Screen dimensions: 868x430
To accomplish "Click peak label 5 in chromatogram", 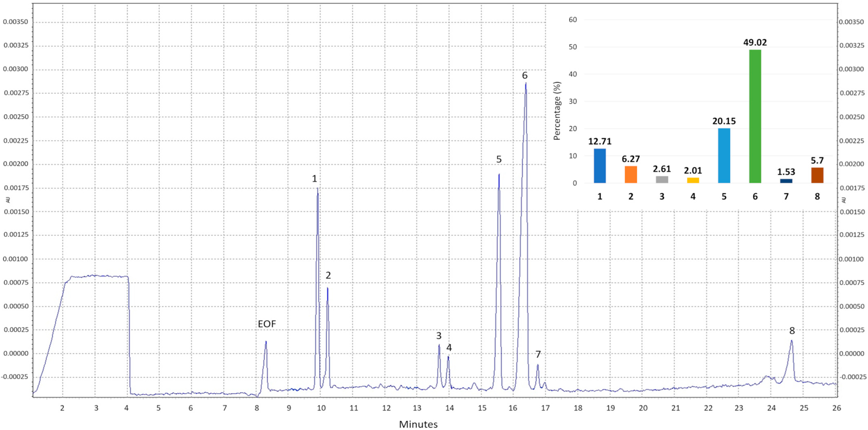I will 499,159.
